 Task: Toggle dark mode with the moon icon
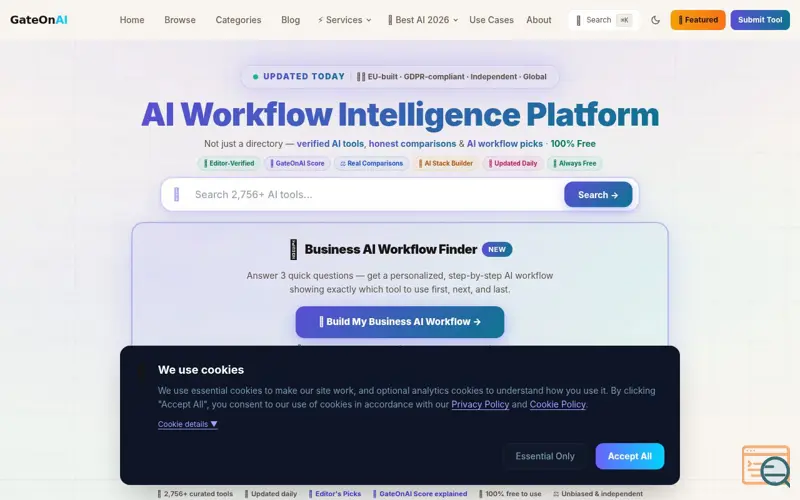point(656,20)
